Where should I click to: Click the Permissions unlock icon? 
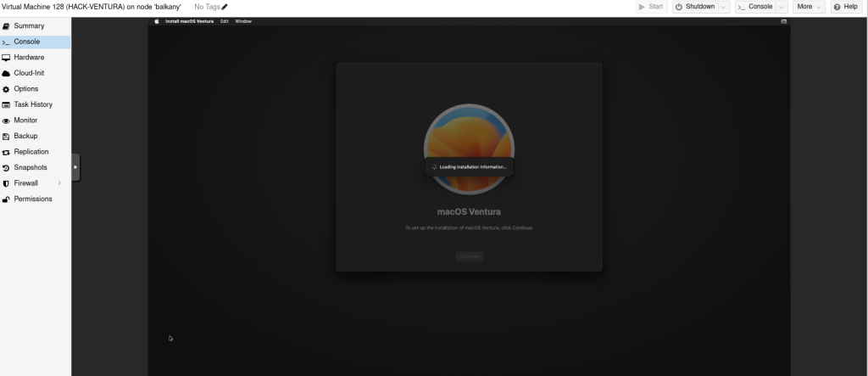pos(6,199)
